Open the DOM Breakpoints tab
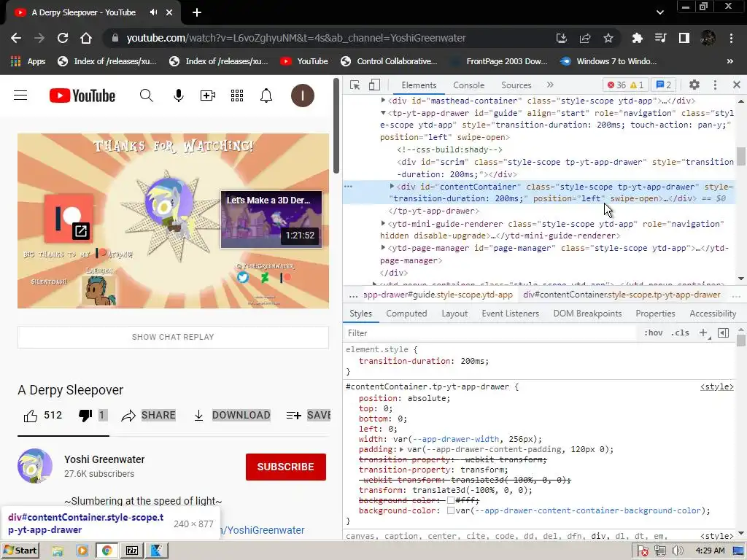Screen dimensions: 747x560 [x=587, y=314]
